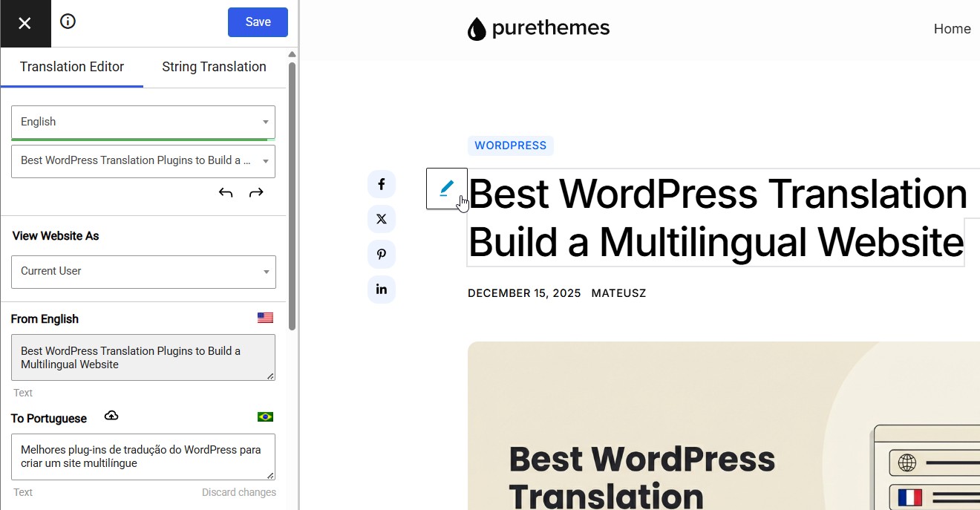The width and height of the screenshot is (980, 510).
Task: Open the info circle icon
Action: point(68,22)
